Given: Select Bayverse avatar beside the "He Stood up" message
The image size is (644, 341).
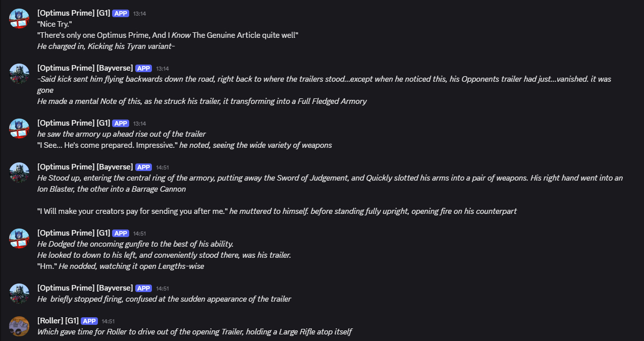Looking at the screenshot, I should point(19,173).
